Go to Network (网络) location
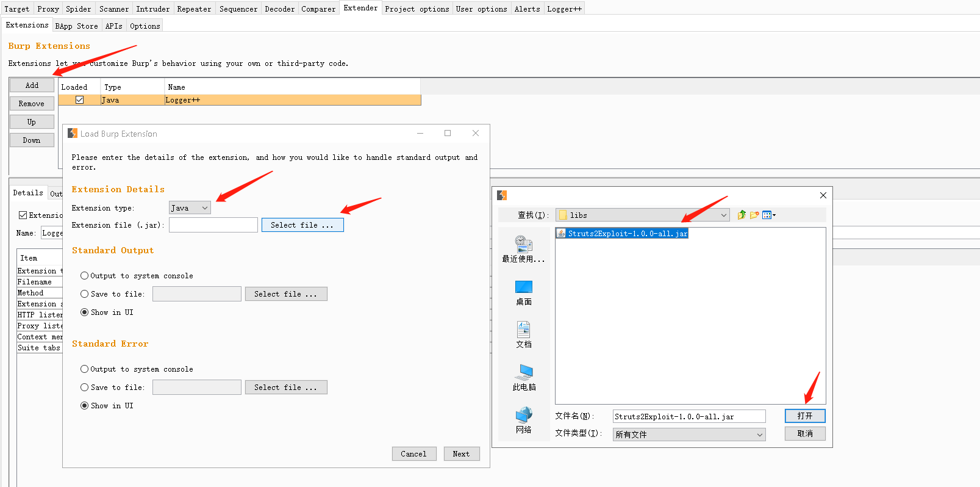Viewport: 980px width, 487px height. 523,420
